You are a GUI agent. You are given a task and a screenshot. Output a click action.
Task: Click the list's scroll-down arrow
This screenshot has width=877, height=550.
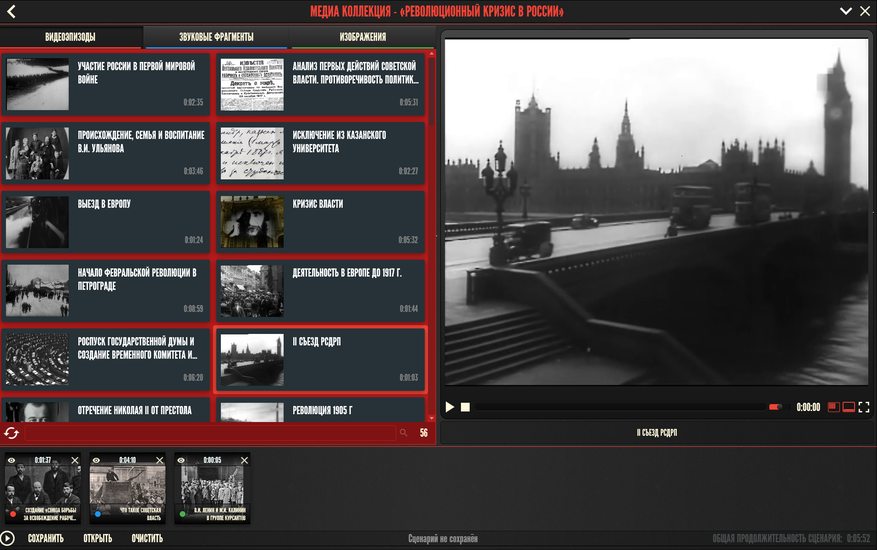(x=431, y=418)
